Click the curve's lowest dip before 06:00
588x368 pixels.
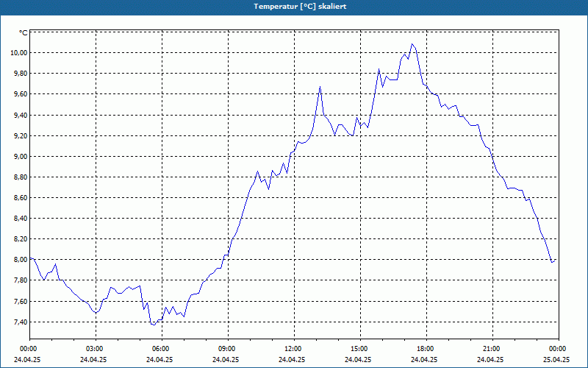(x=154, y=325)
